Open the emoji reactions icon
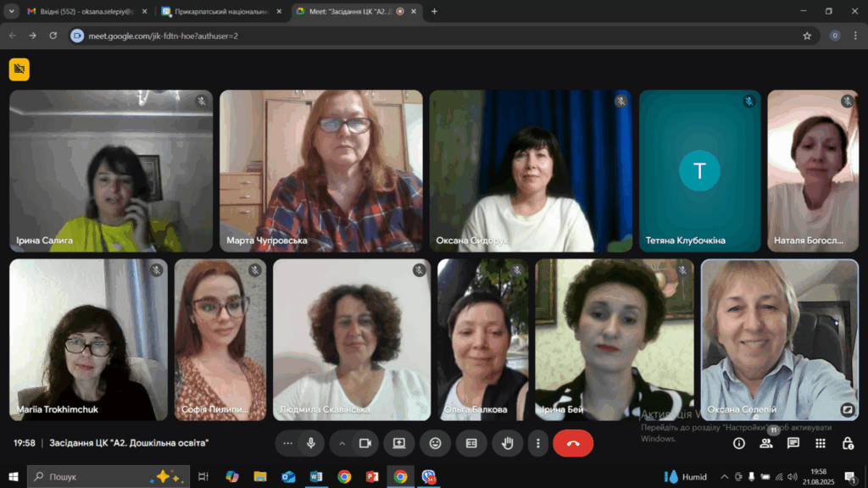Screen dimensions: 868x488 point(435,443)
